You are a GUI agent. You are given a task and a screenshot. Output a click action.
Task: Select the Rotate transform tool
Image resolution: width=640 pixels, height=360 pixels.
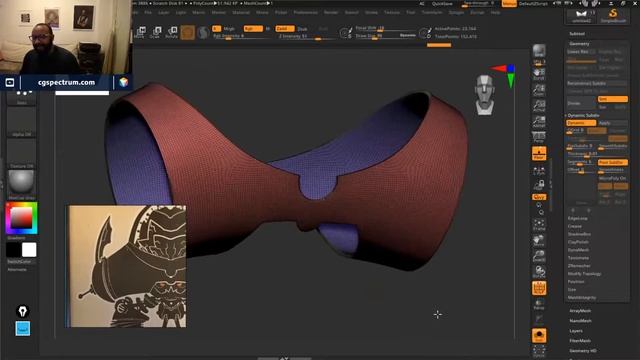tap(172, 32)
